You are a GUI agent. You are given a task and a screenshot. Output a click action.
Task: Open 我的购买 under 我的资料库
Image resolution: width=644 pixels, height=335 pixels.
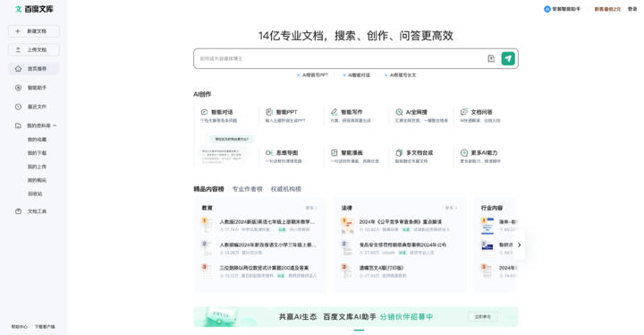click(37, 180)
